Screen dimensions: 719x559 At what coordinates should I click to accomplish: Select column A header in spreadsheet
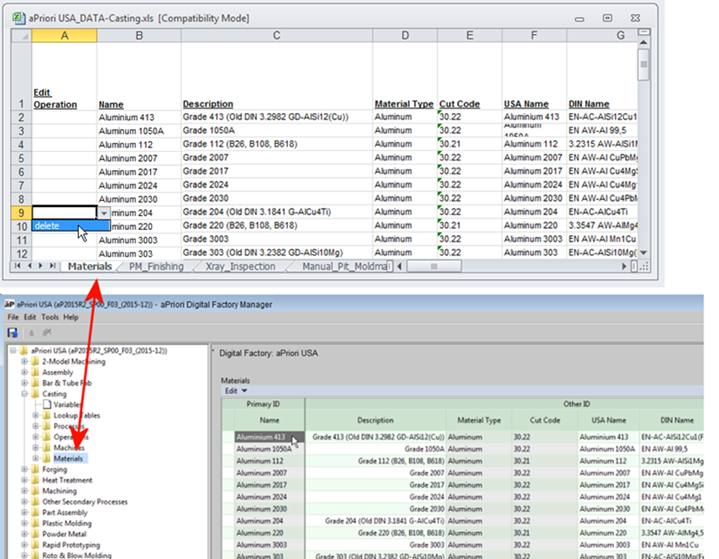pos(64,36)
